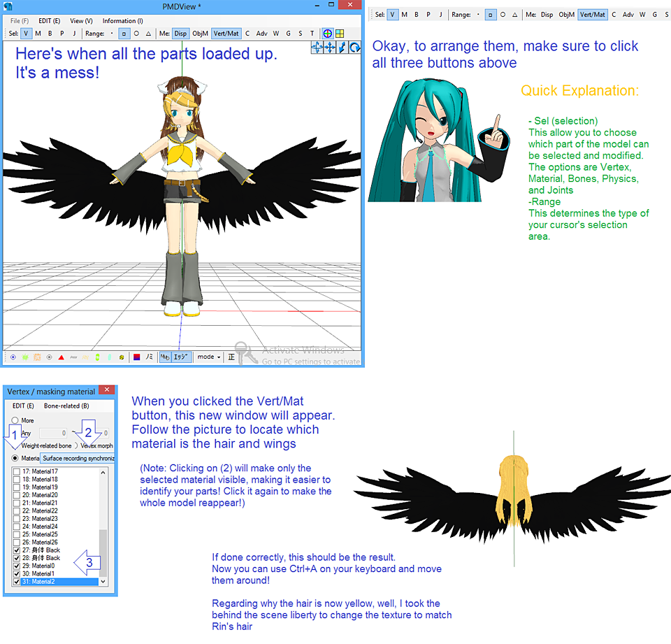Open the EDIT (E) menu in PMDView

pyautogui.click(x=49, y=20)
